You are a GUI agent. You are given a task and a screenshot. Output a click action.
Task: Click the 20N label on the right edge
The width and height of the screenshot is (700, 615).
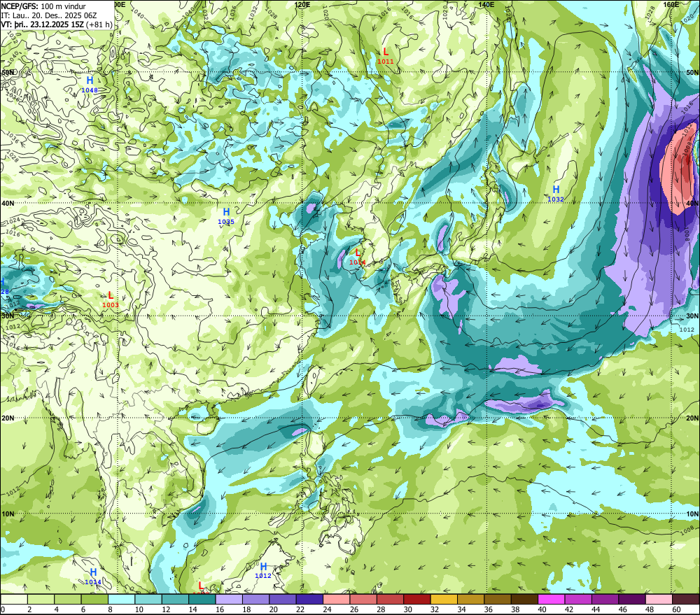(x=692, y=418)
